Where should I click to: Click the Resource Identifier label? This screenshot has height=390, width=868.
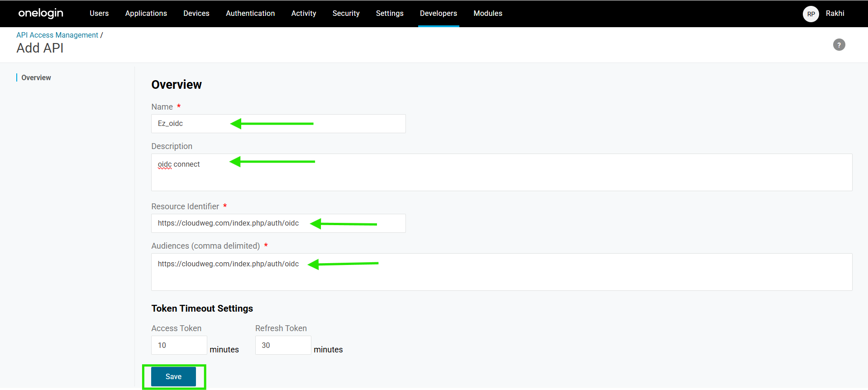(185, 207)
